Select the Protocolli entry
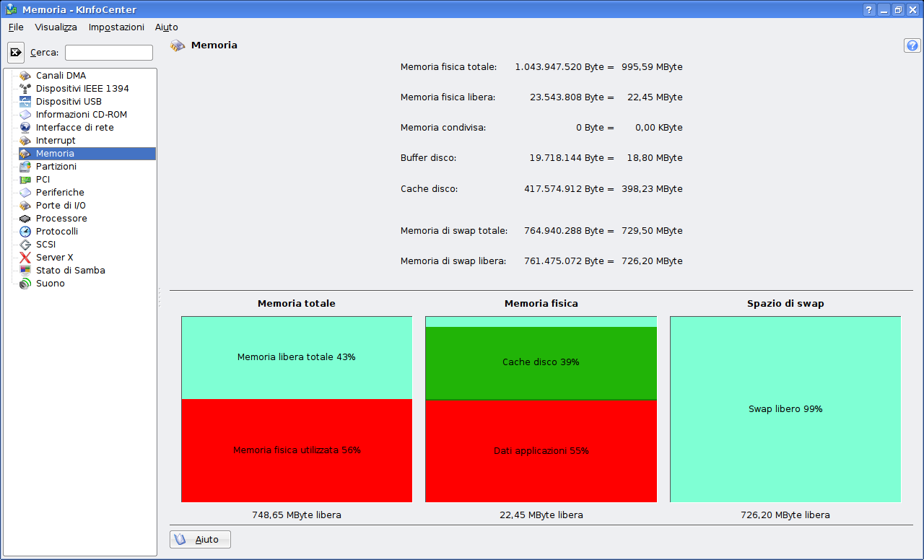Screen dimensions: 924x560 pos(57,232)
